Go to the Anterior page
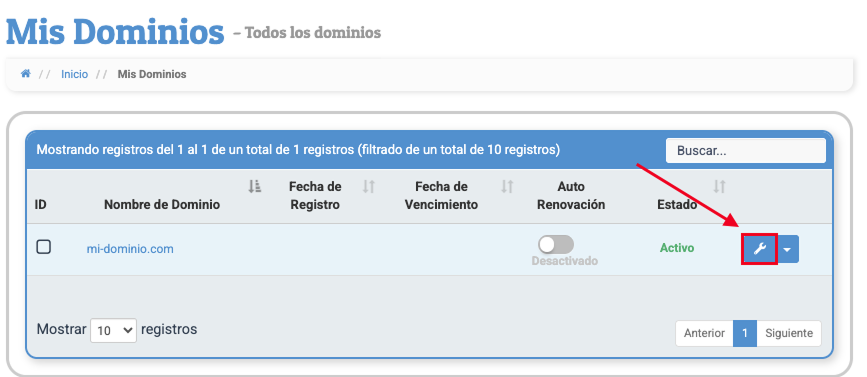Screen dimensions: 867x377 [x=704, y=333]
